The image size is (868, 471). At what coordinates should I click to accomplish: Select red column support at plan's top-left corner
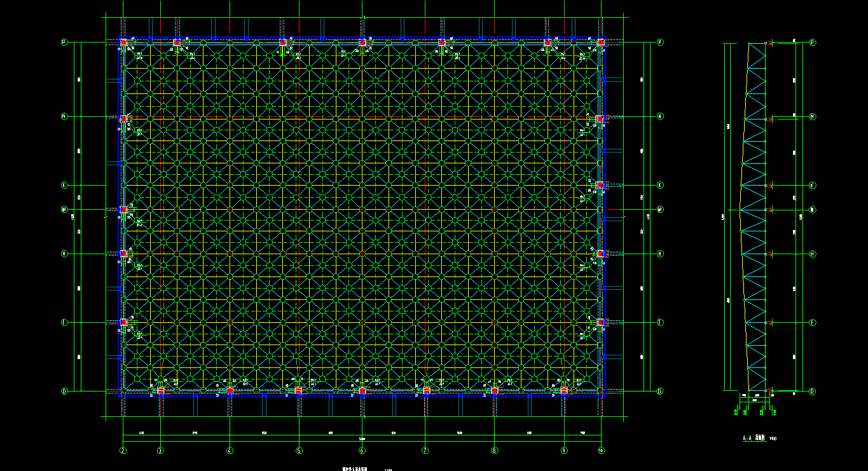click(123, 43)
